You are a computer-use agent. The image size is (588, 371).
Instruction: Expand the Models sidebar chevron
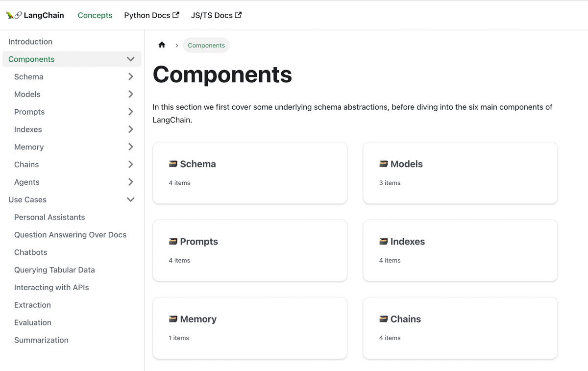point(130,94)
